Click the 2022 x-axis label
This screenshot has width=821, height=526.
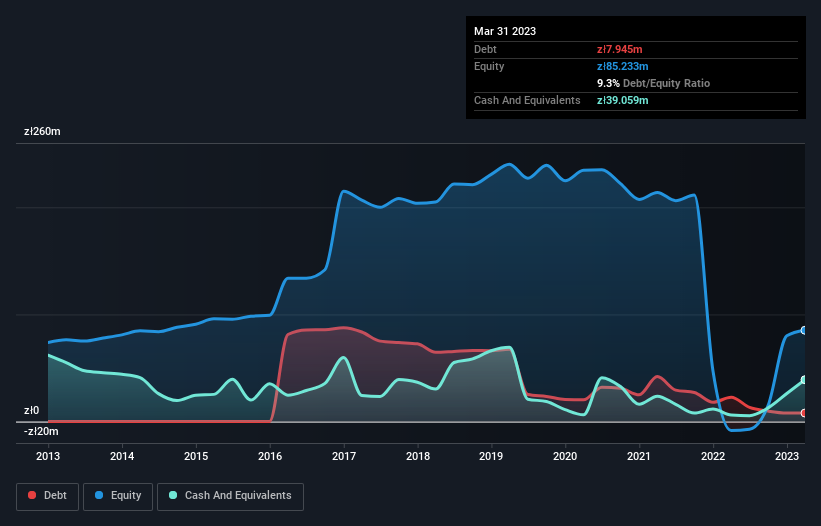pos(713,456)
